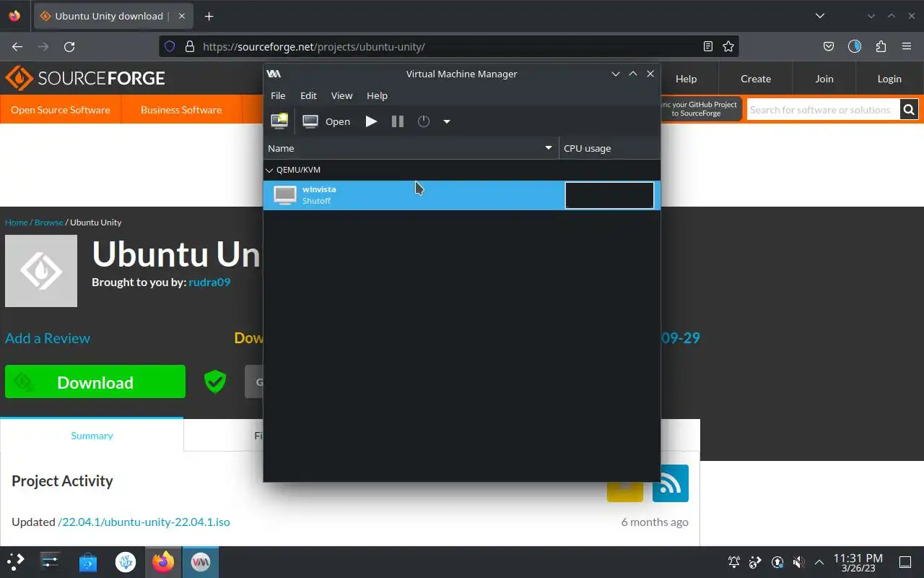This screenshot has height=578, width=924.
Task: Create a new virtual machine icon
Action: coord(279,121)
